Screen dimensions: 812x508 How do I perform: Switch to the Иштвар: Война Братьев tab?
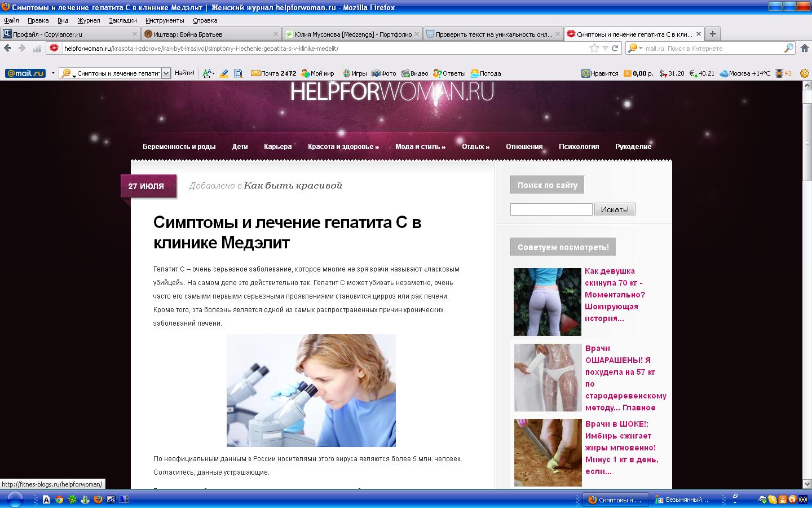[211, 34]
